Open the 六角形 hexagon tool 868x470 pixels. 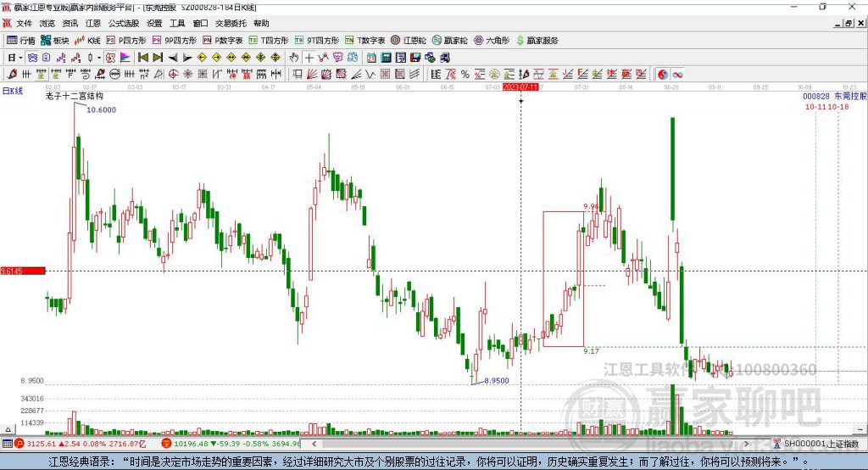(x=492, y=41)
